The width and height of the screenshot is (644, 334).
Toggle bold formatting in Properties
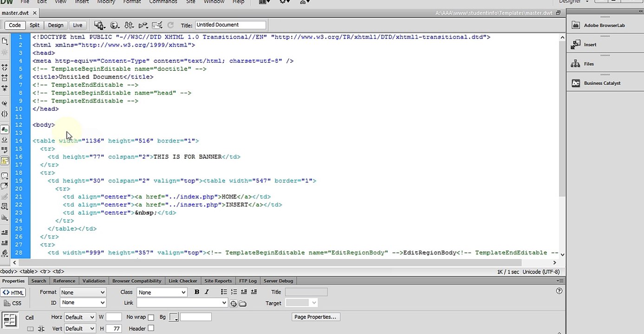(x=197, y=292)
